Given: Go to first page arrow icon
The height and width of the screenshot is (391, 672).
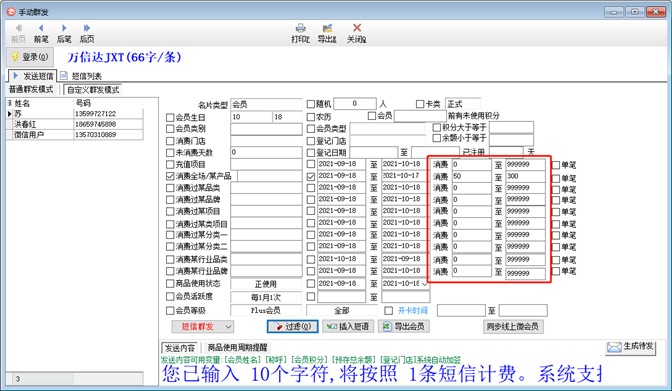Looking at the screenshot, I should pos(18,28).
